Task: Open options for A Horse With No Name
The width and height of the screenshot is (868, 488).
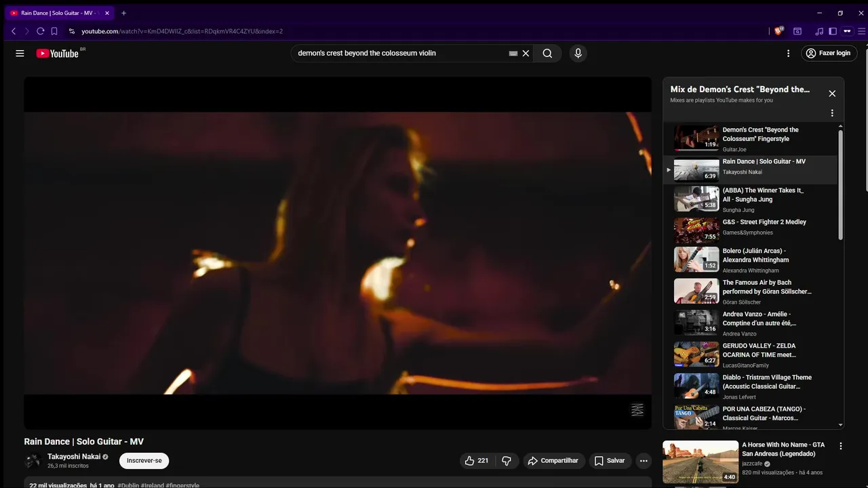Action: pyautogui.click(x=840, y=446)
